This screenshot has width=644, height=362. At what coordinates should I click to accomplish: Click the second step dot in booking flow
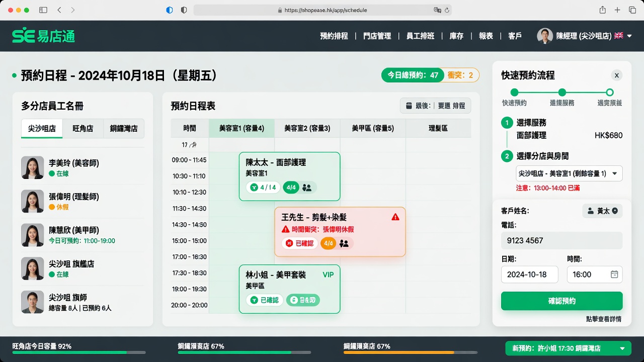tap(562, 93)
